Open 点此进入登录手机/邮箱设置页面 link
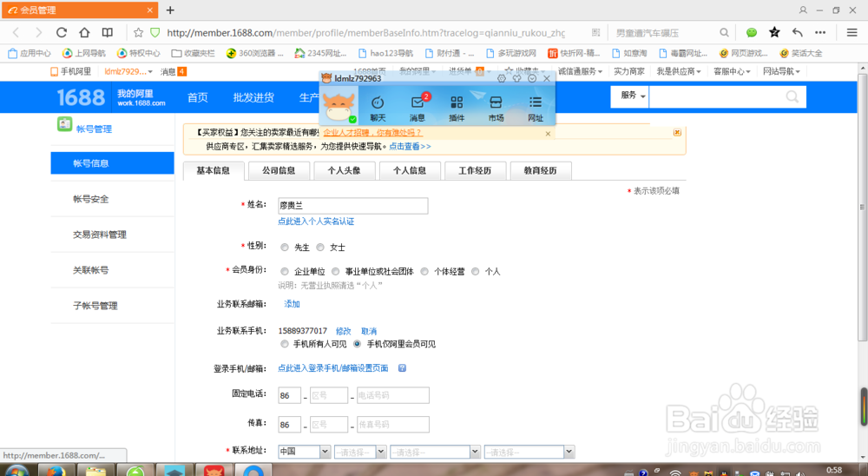The width and height of the screenshot is (868, 476). point(332,368)
